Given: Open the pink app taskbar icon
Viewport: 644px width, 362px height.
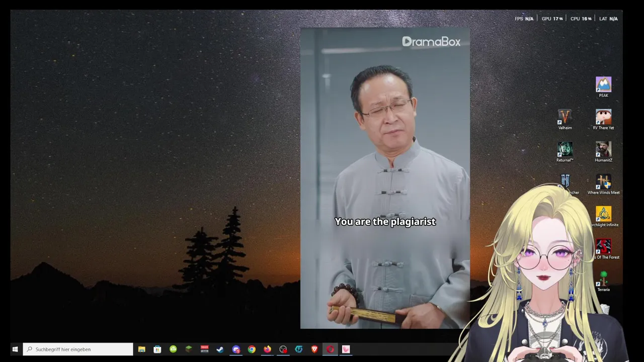Looking at the screenshot, I should point(346,349).
